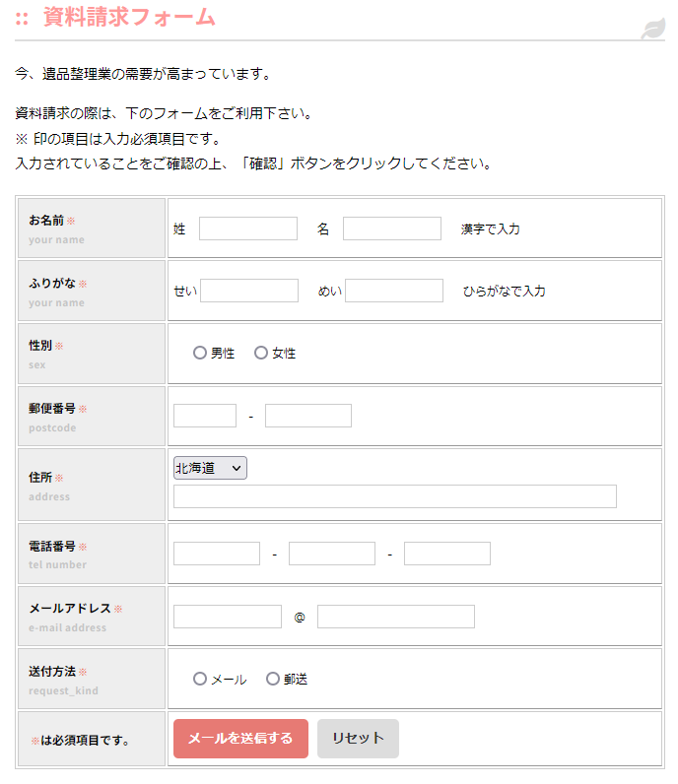Viewport: 678px width, 784px height.
Task: Click the めい furigana input field
Action: click(x=394, y=291)
